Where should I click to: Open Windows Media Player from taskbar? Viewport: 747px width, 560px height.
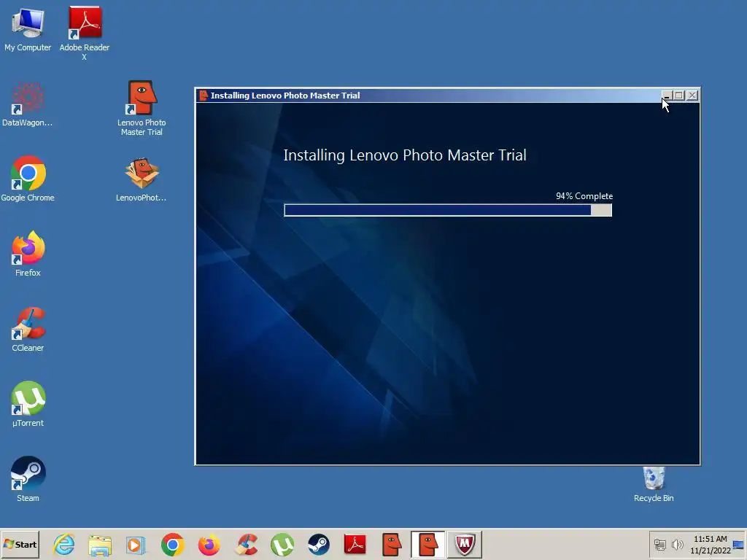click(x=136, y=545)
